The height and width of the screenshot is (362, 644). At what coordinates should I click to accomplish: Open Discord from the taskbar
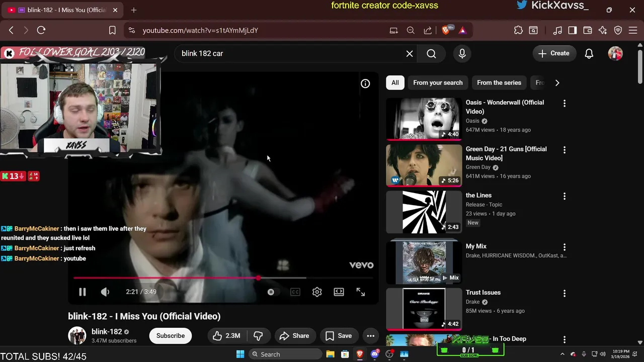pyautogui.click(x=374, y=354)
